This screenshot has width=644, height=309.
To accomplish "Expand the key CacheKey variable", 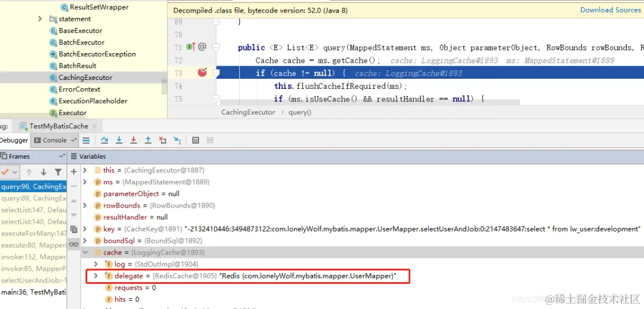I will point(85,228).
